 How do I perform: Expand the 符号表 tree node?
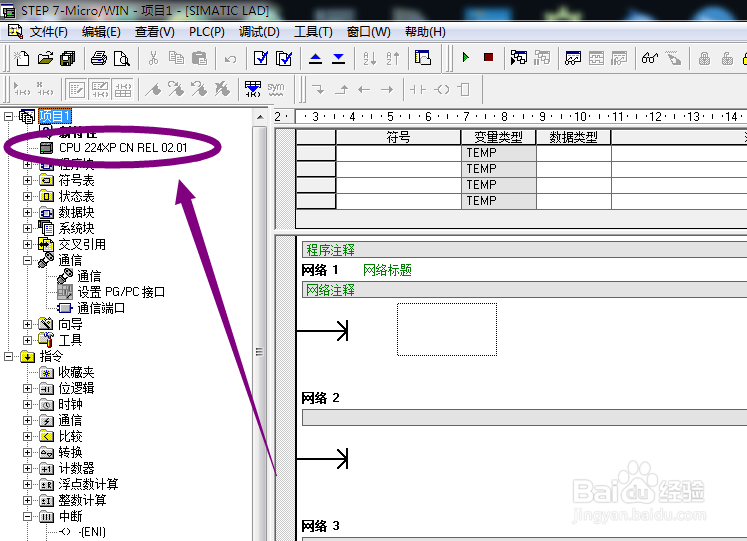28,180
